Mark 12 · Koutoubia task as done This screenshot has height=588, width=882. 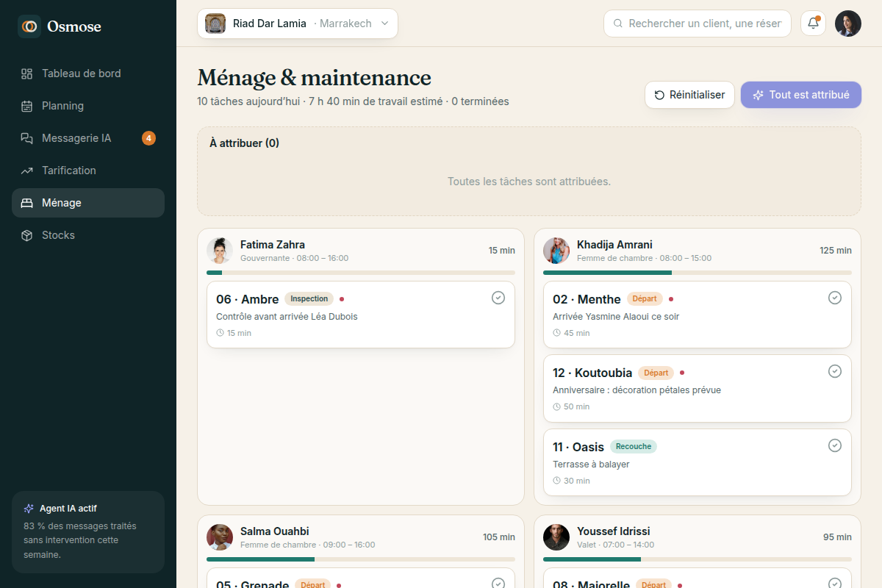click(835, 371)
